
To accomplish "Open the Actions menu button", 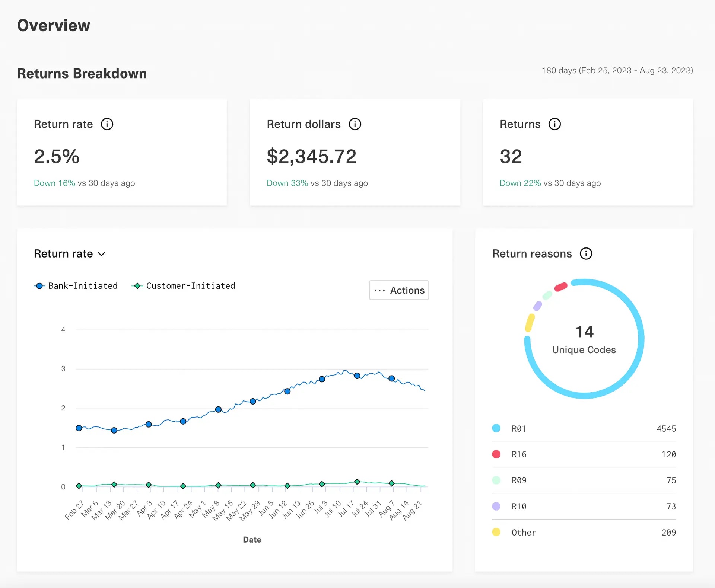I will (x=399, y=290).
